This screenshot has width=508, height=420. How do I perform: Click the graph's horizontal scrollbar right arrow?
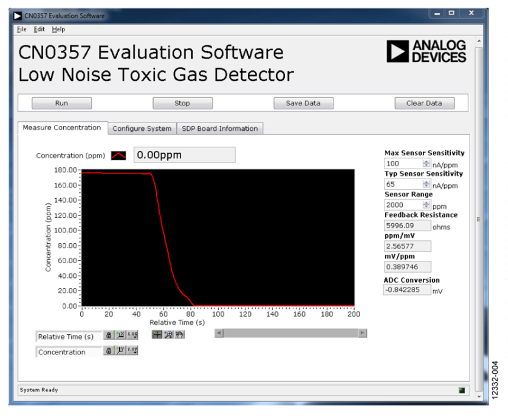coord(363,334)
